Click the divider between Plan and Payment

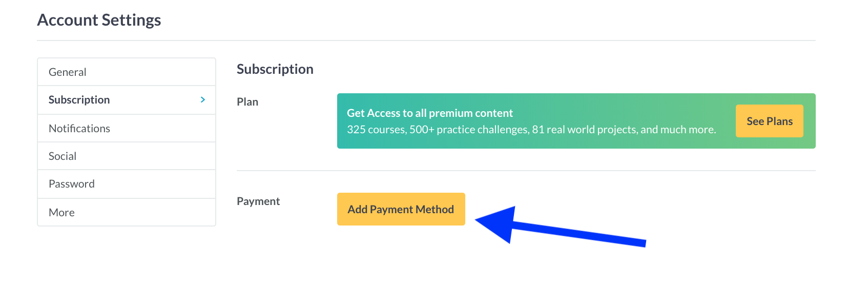coord(526,171)
